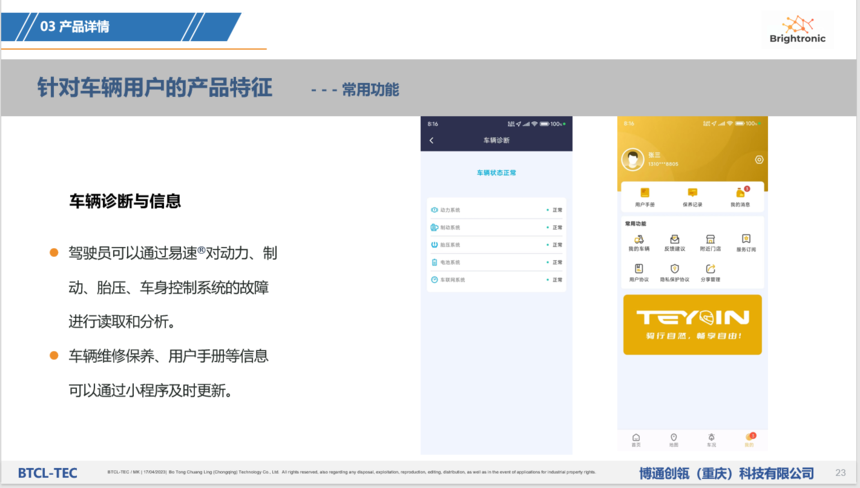Open 隐私保护协议 privacy shield icon
Screen dimensions: 860x488
pos(675,269)
